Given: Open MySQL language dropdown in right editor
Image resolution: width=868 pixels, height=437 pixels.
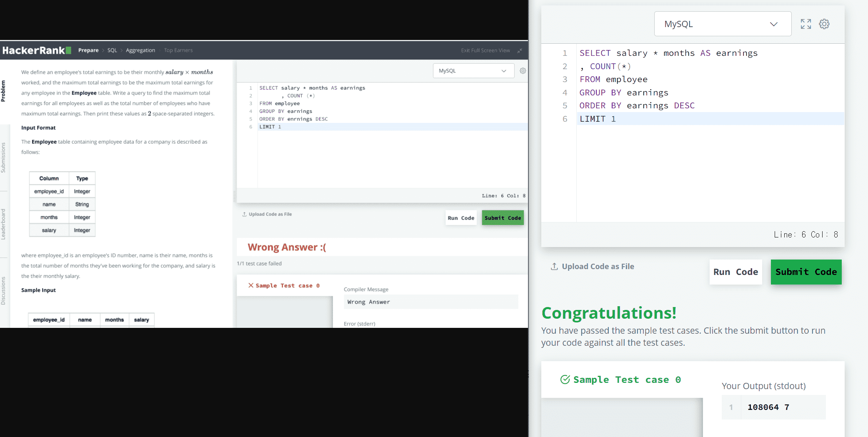Looking at the screenshot, I should point(723,24).
